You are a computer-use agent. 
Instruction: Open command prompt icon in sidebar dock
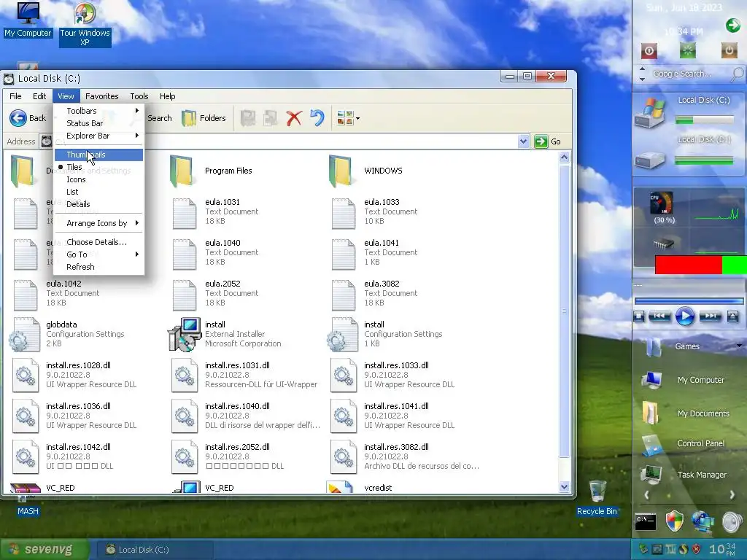[646, 521]
